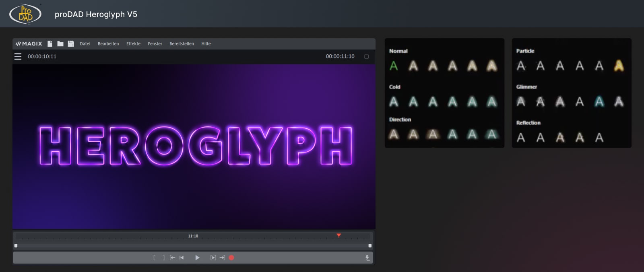Select the first Direction style preset

pos(394,134)
